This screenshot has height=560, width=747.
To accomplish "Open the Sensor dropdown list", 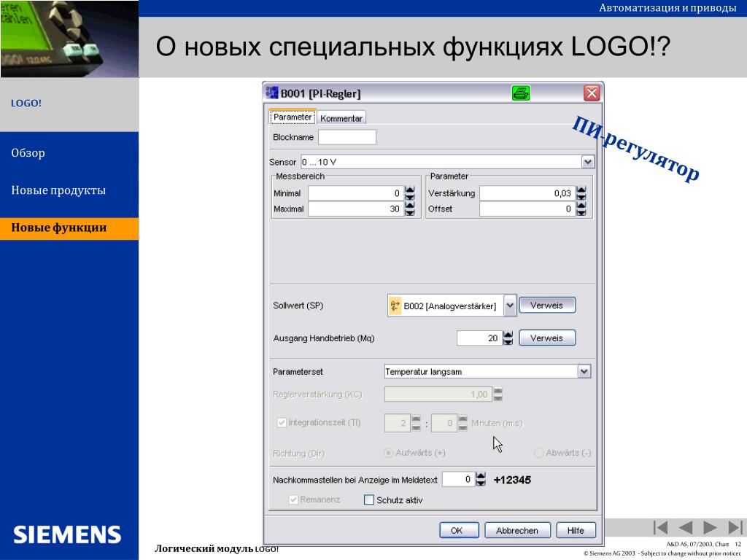I will point(587,162).
